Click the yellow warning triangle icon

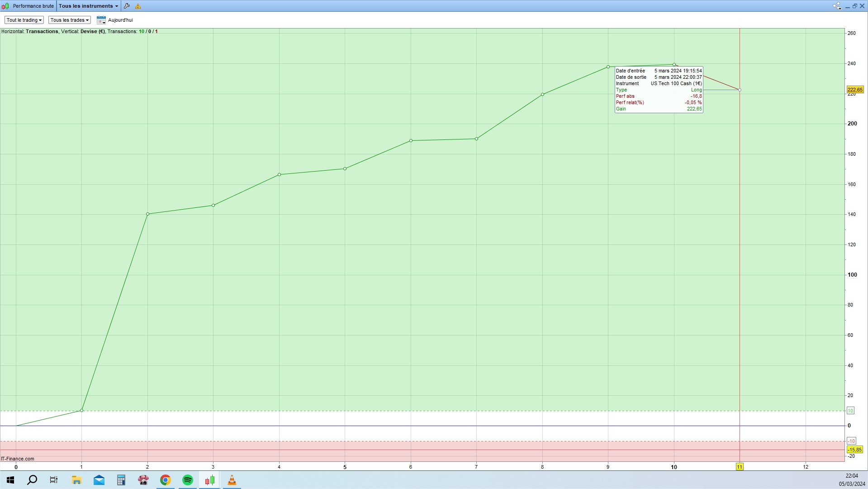pos(138,6)
